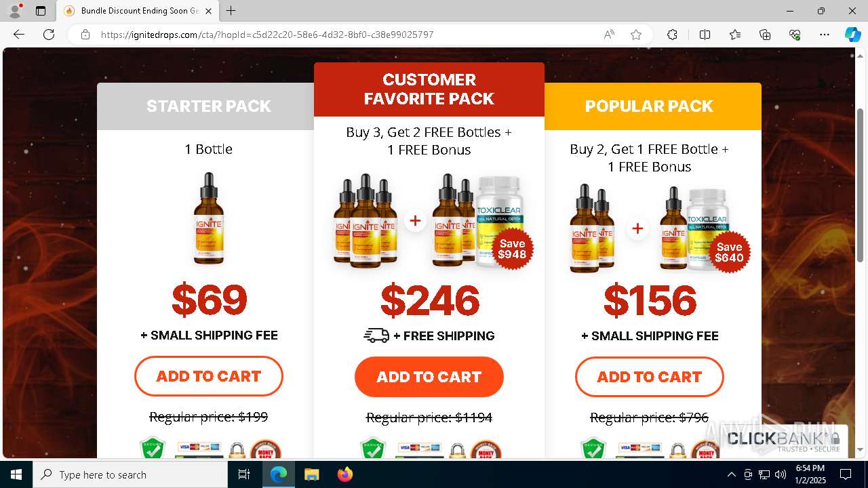Open the Extensions puzzle icon
Screen dimensions: 868x488
(x=672, y=35)
